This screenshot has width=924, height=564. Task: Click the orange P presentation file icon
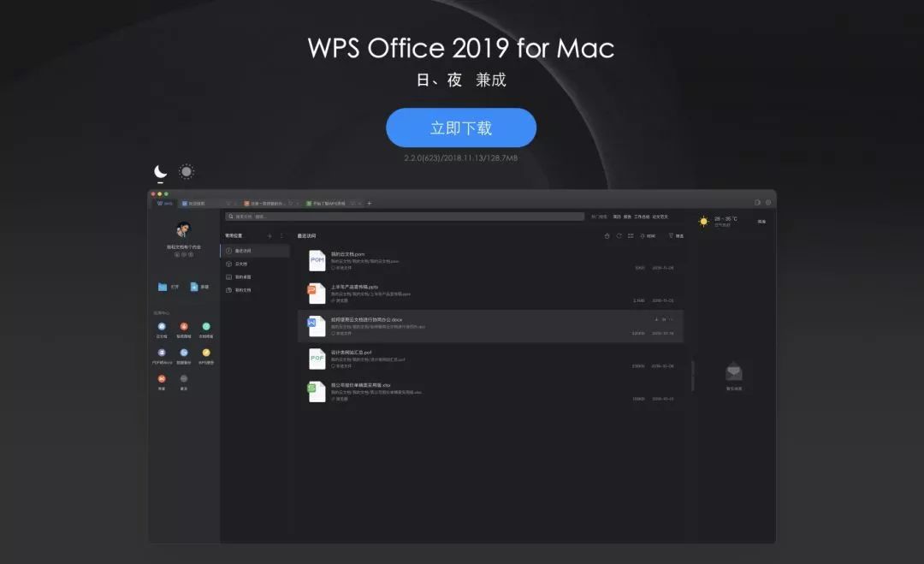[x=317, y=293]
